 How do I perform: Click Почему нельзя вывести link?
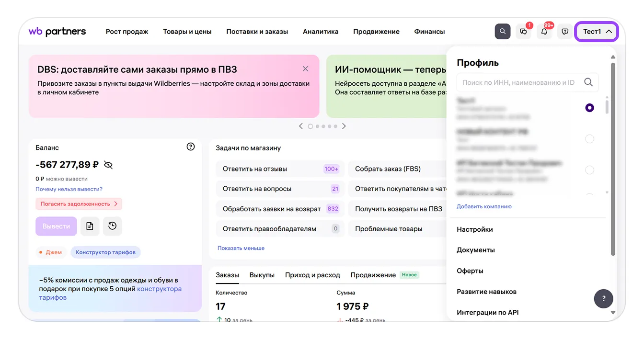[x=69, y=189]
